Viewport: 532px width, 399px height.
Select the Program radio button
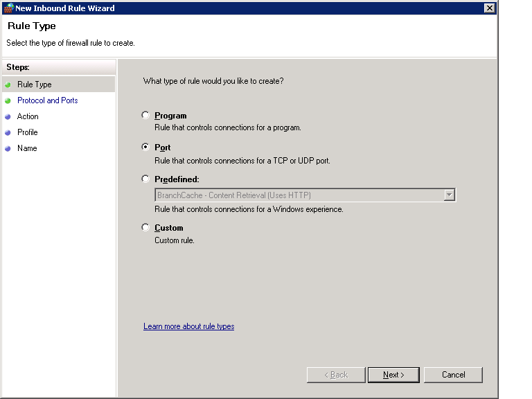point(145,115)
